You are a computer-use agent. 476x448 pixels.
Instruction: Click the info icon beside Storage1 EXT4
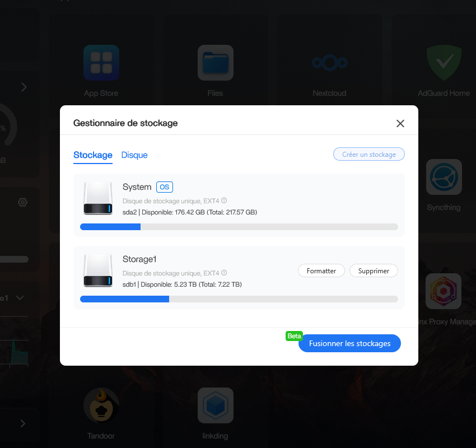pos(224,273)
